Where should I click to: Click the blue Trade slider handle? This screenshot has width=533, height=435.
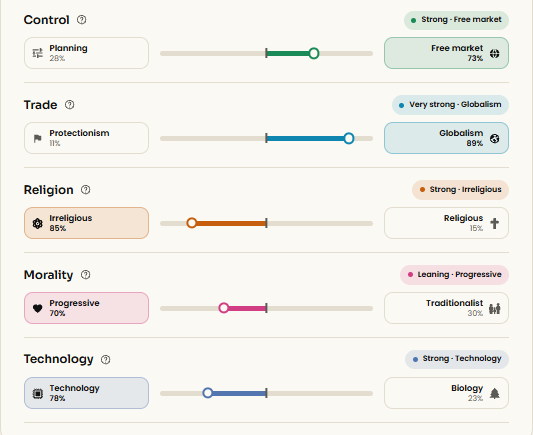[349, 138]
